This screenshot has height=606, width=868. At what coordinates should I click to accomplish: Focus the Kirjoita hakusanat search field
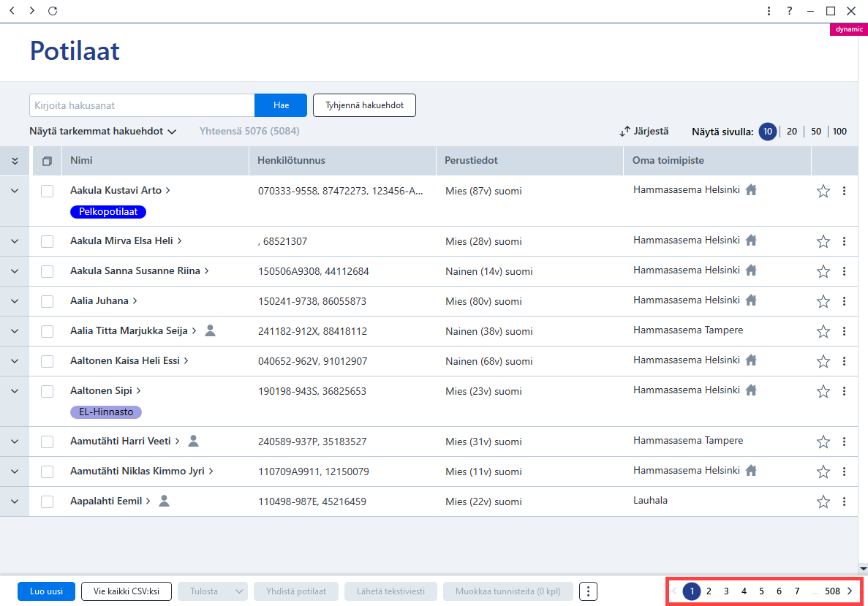coord(142,105)
